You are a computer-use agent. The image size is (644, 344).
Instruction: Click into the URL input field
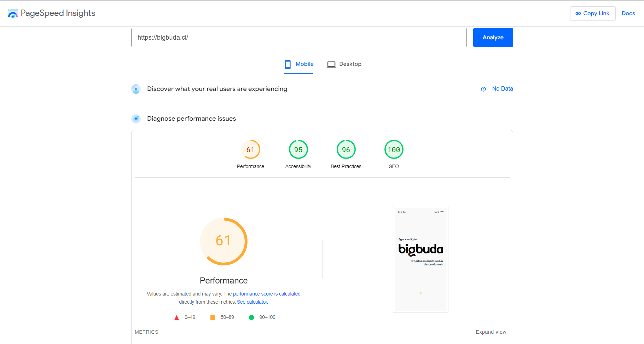pos(299,38)
